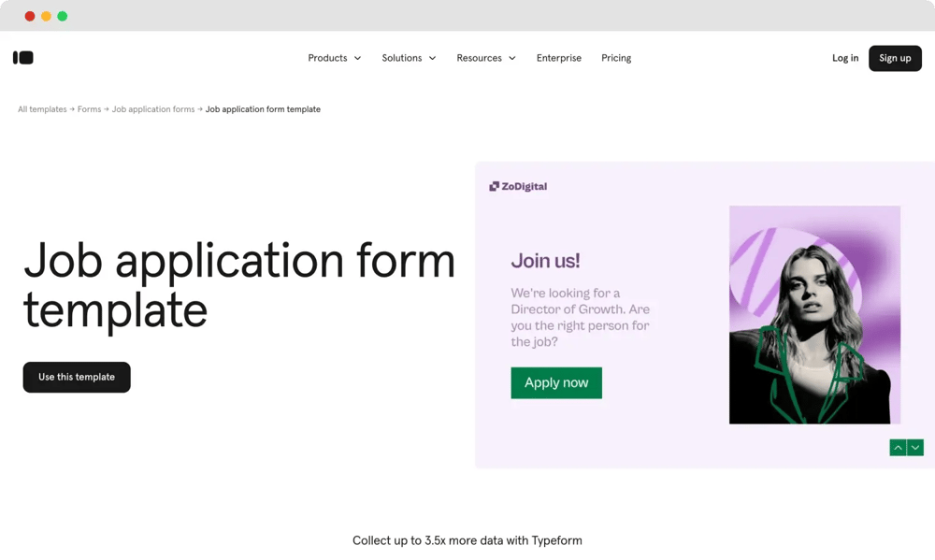Screen dimensions: 935x560
Task: Click the Typeform logo
Action: pyautogui.click(x=22, y=57)
